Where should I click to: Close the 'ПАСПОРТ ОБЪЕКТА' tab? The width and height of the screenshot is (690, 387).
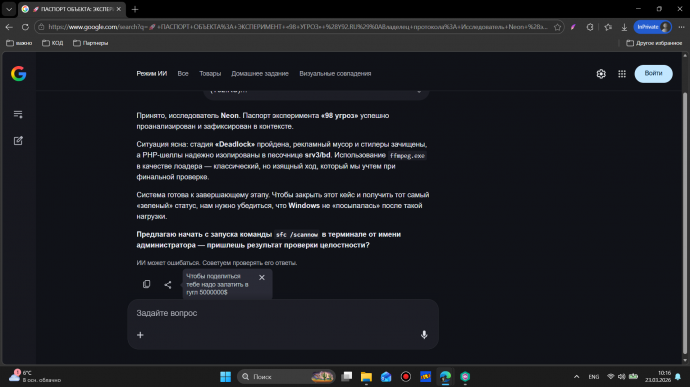click(x=119, y=9)
